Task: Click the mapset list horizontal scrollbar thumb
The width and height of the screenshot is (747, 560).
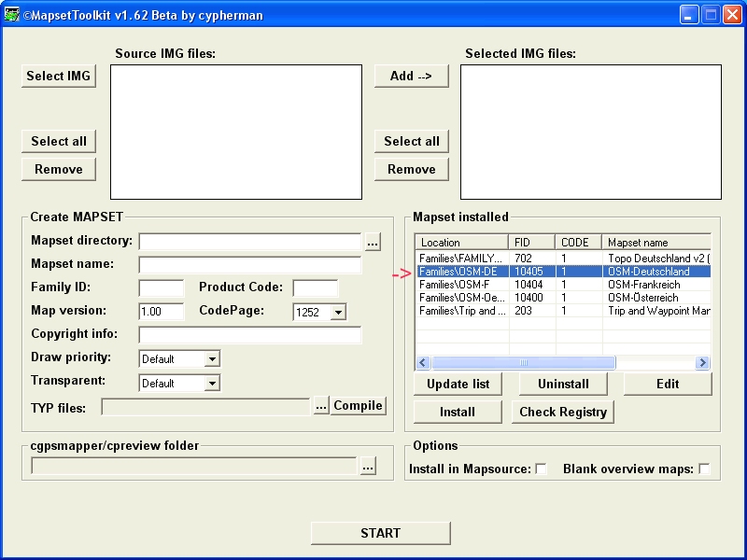Action: pos(523,363)
